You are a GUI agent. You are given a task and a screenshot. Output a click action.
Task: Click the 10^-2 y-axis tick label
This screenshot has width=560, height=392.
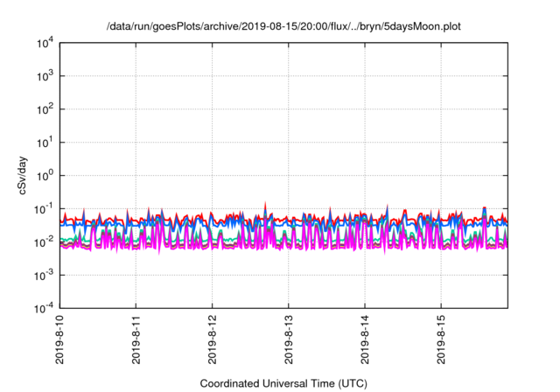(x=44, y=242)
